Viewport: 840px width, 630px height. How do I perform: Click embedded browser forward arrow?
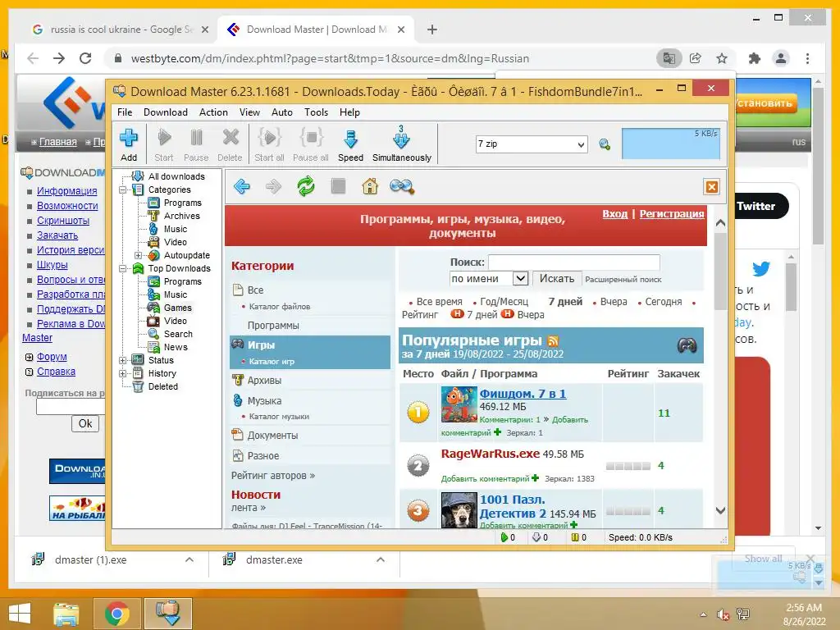pyautogui.click(x=273, y=186)
